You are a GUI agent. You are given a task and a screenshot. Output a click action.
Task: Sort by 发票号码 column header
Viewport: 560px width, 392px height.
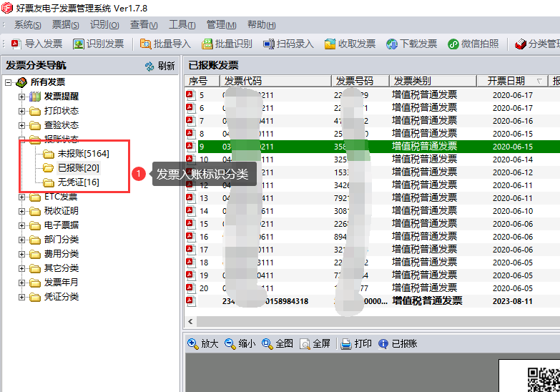click(x=360, y=81)
